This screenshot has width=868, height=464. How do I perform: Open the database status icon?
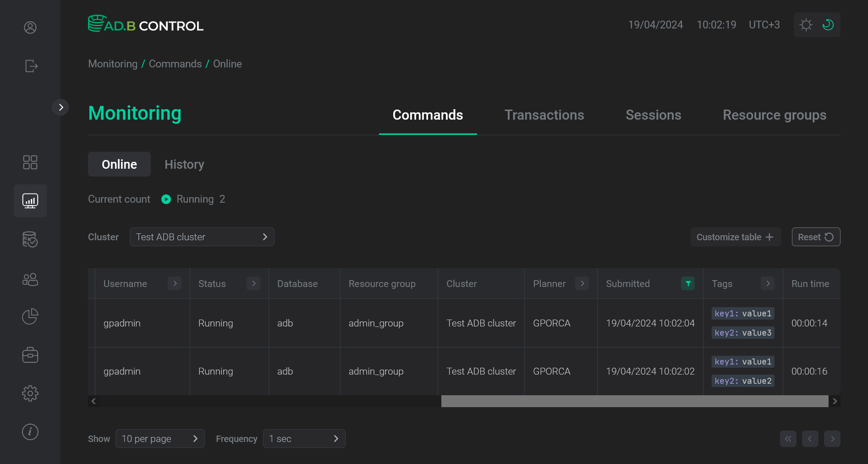30,239
